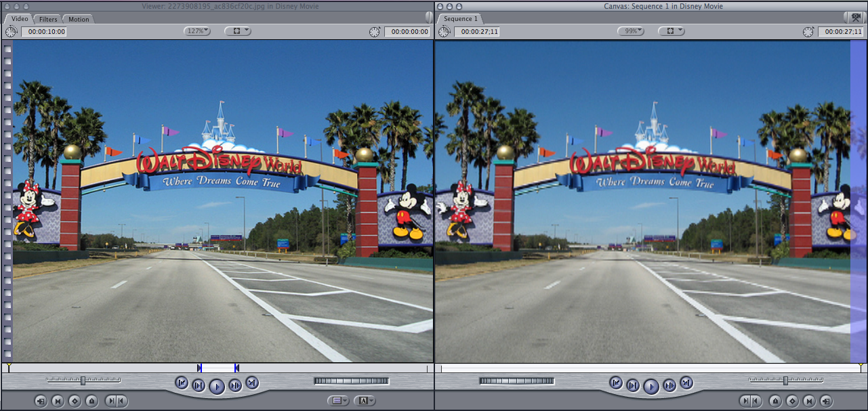Go to previous edit in Canvas
868x411 pixels.
pyautogui.click(x=616, y=383)
